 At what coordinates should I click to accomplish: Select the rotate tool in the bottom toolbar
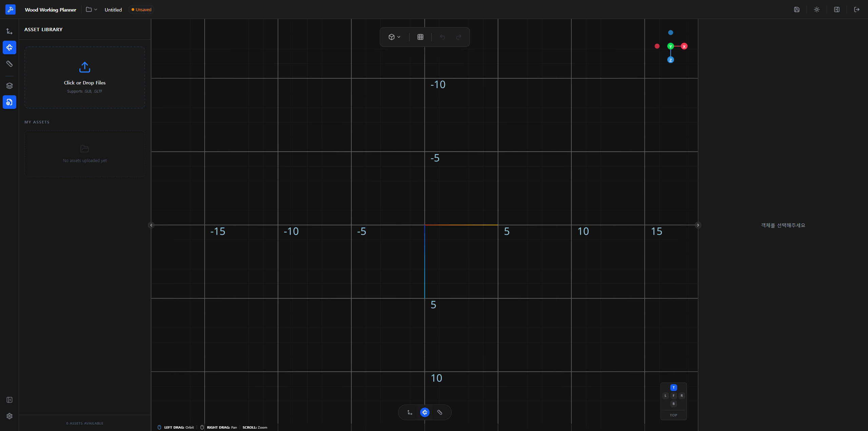pos(425,412)
